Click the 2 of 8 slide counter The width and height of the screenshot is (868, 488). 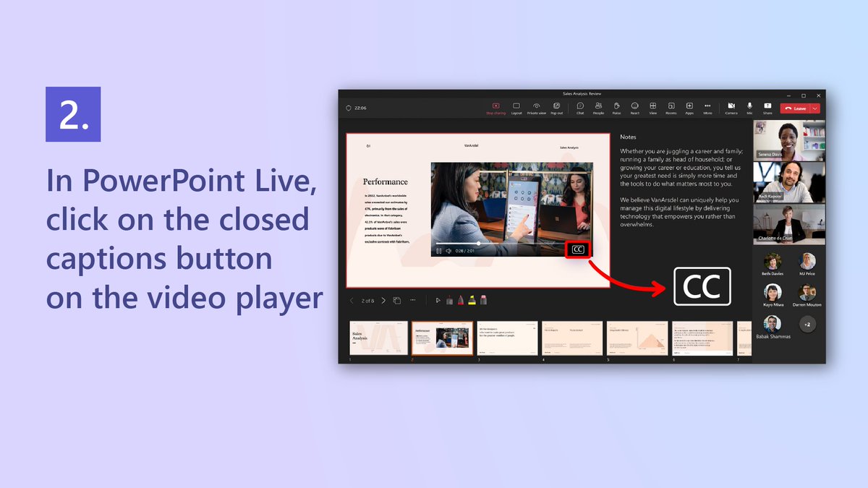367,300
